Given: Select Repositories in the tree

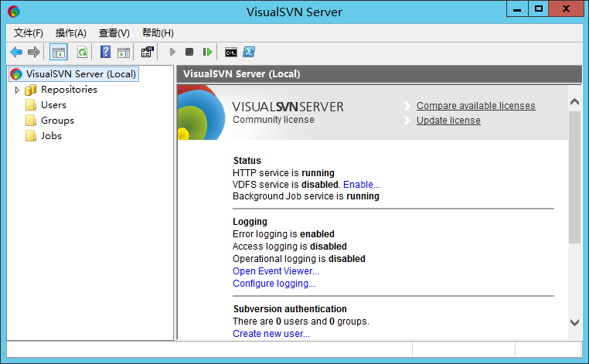Looking at the screenshot, I should point(69,90).
